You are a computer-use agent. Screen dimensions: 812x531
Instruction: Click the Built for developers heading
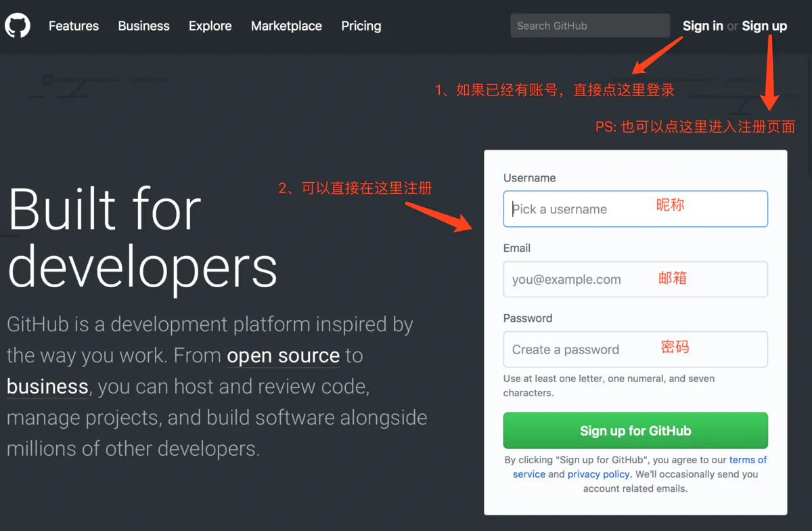coord(142,237)
